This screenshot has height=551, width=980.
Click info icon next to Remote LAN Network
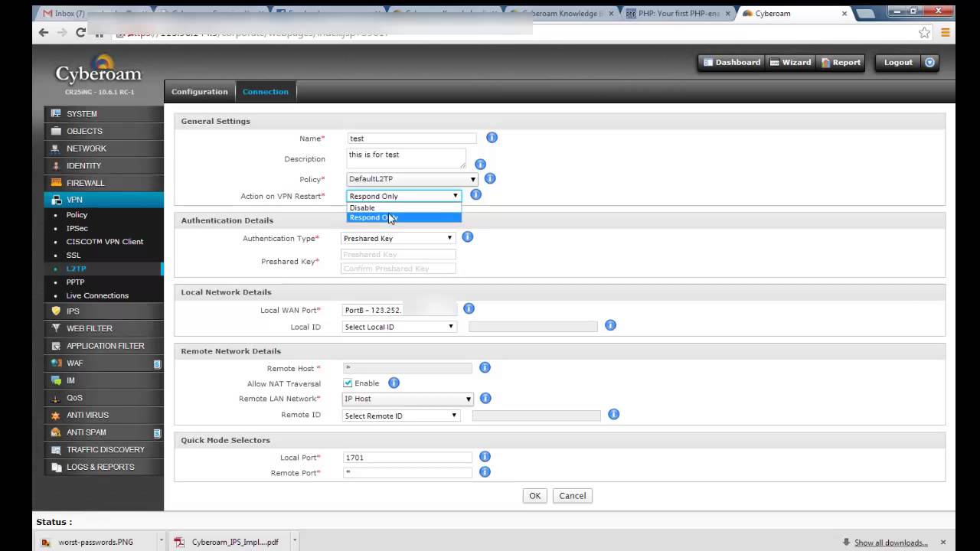[485, 399]
